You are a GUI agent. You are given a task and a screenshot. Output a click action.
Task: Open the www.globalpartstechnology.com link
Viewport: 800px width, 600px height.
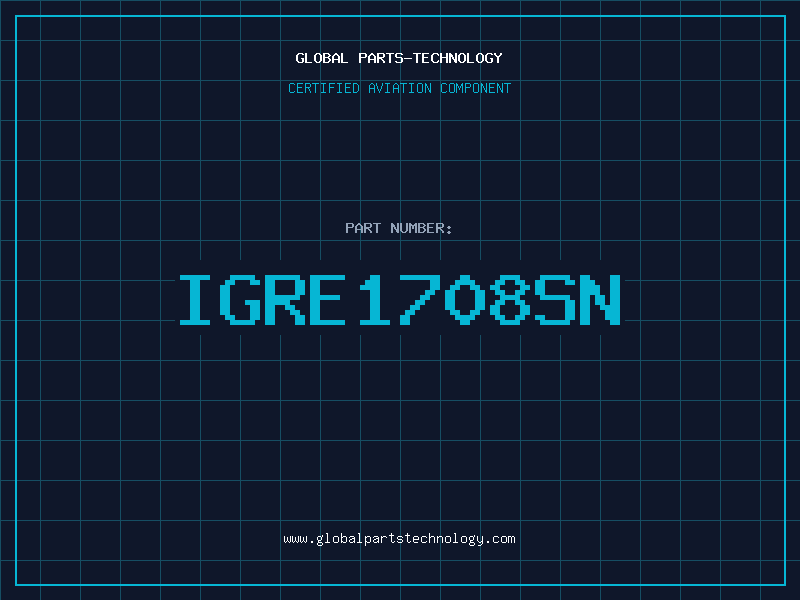click(399, 539)
